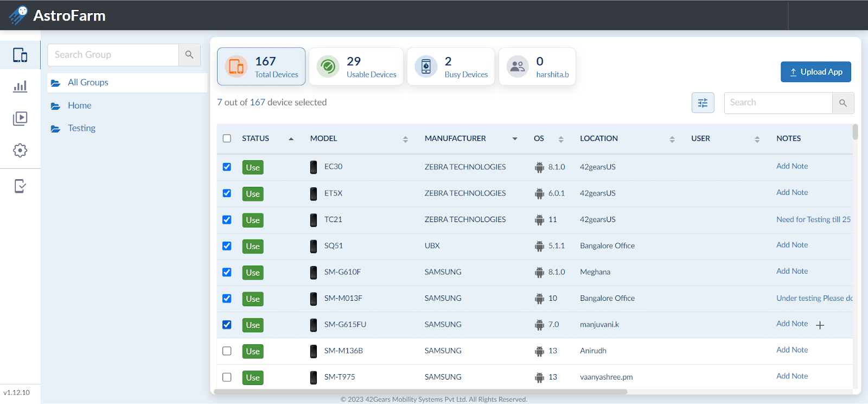This screenshot has height=404, width=868.
Task: Open the 'Under testing Please' note on SM-M013F
Action: [814, 298]
